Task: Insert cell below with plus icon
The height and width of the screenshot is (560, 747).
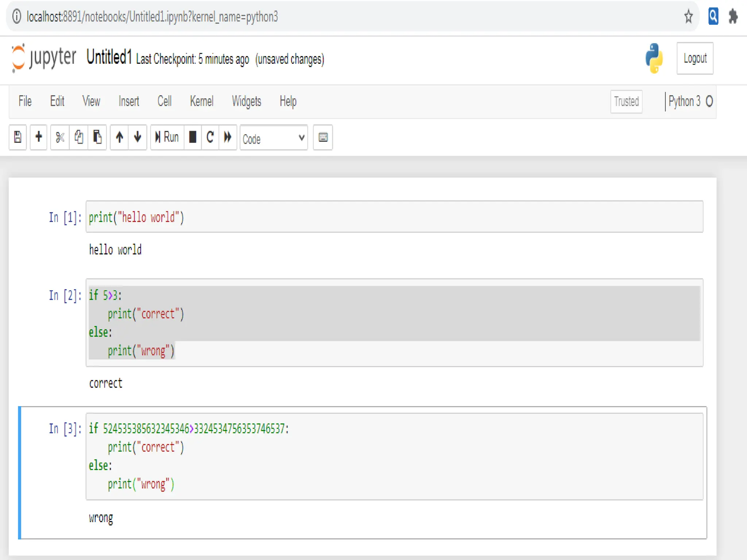Action: point(39,137)
